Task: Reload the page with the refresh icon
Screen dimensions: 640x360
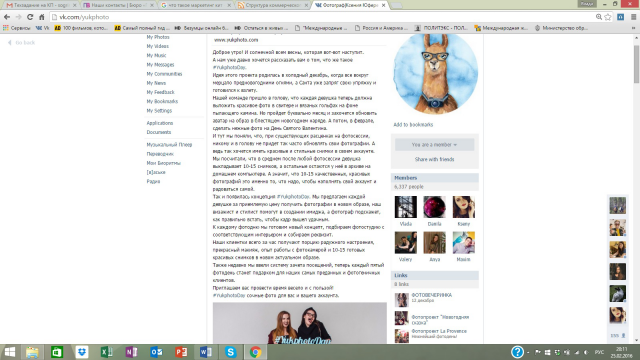Action: coord(30,17)
